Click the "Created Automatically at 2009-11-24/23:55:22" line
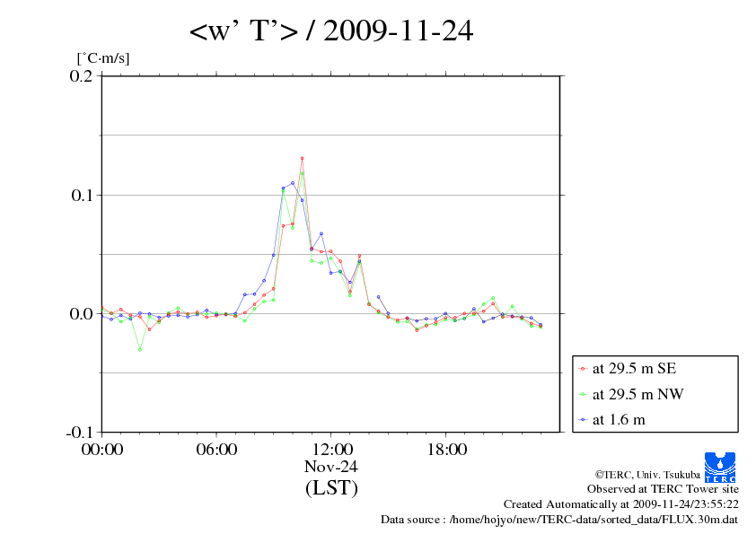 pos(621,504)
